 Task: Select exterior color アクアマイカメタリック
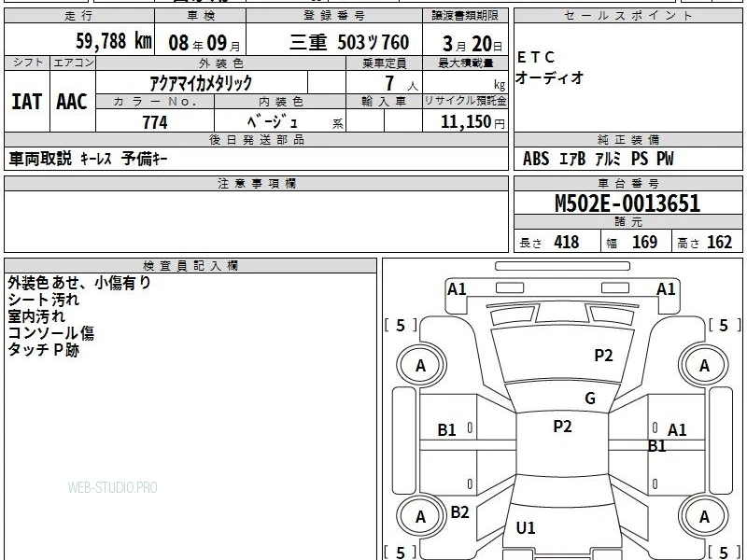pos(201,83)
